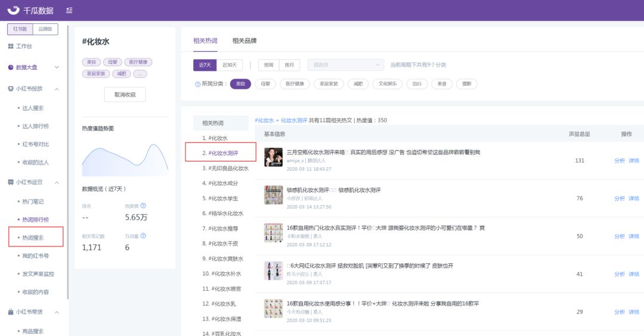Click the 小红书运营 sidebar icon
The width and height of the screenshot is (644, 336).
(x=11, y=182)
